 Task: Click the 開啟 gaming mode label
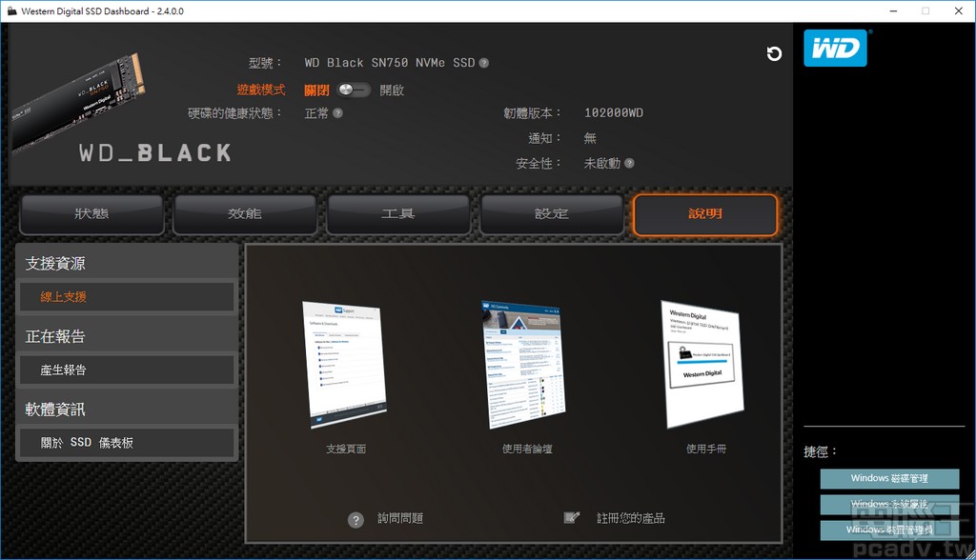coord(392,90)
